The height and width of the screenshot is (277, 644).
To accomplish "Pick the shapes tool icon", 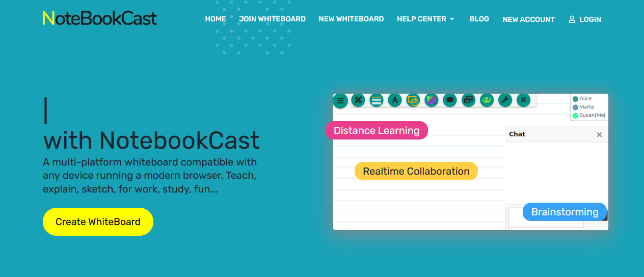I will pos(413,100).
